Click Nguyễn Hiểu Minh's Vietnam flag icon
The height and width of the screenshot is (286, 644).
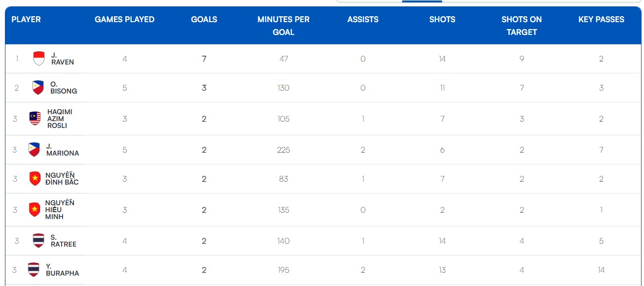click(x=35, y=210)
